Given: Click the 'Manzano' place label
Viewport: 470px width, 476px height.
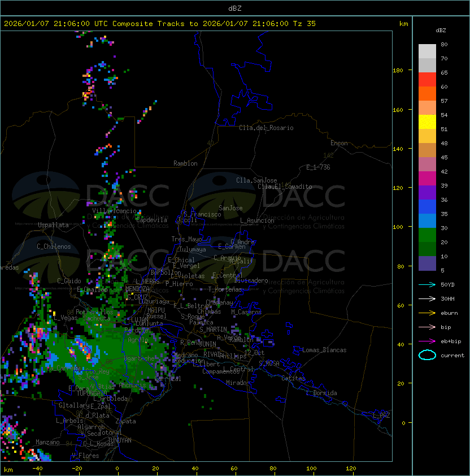Looking at the screenshot, I should click(x=47, y=442).
